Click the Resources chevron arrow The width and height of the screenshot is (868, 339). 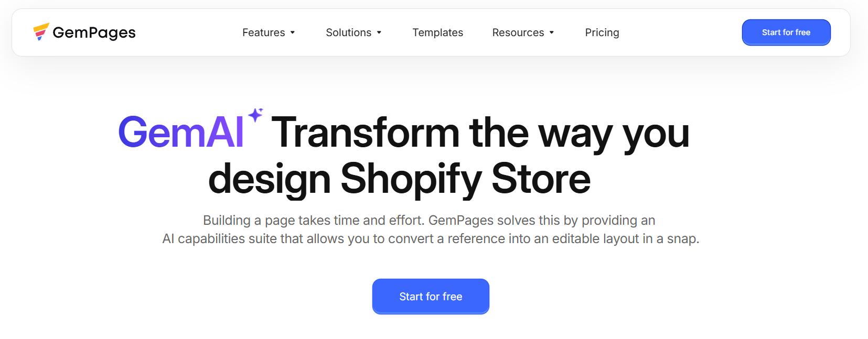click(551, 32)
